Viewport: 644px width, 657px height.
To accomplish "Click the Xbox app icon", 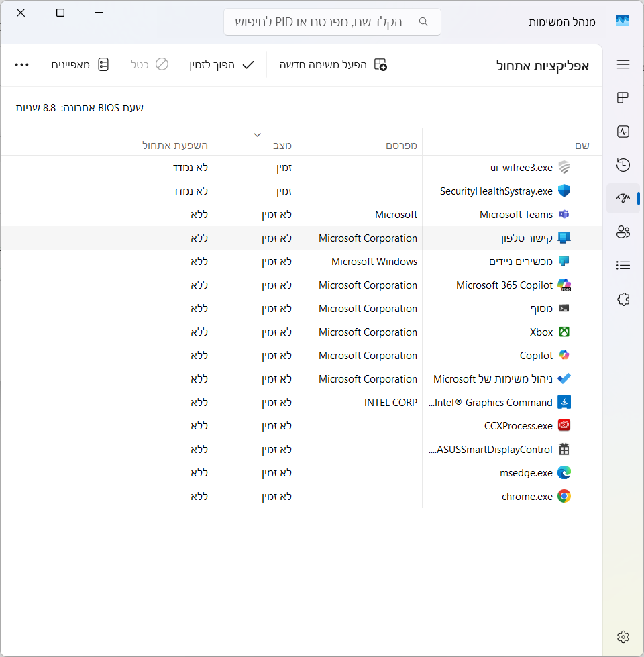I will [564, 332].
